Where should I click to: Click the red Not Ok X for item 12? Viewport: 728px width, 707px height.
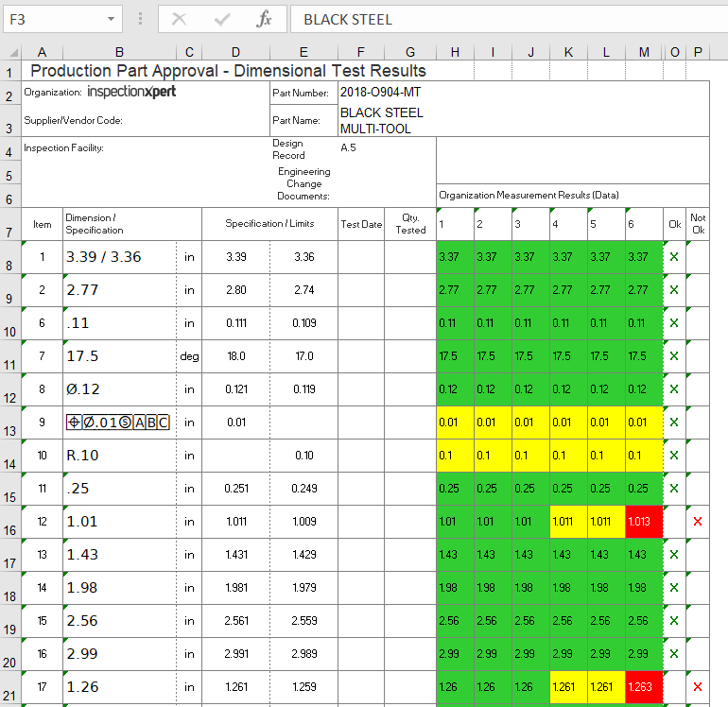click(x=698, y=522)
